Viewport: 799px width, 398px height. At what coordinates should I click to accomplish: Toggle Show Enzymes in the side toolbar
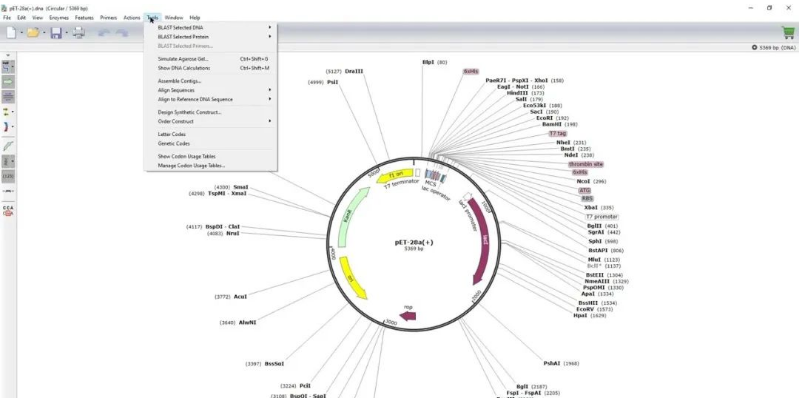pos(8,67)
